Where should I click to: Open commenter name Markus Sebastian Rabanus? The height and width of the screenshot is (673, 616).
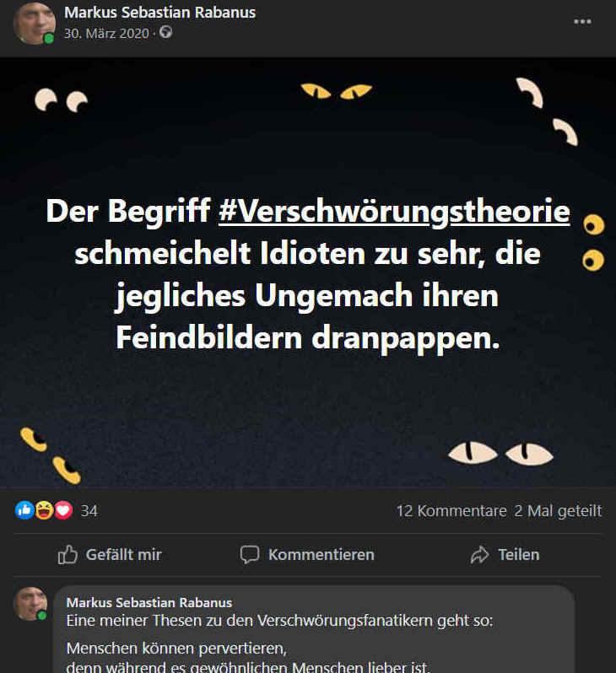click(149, 603)
